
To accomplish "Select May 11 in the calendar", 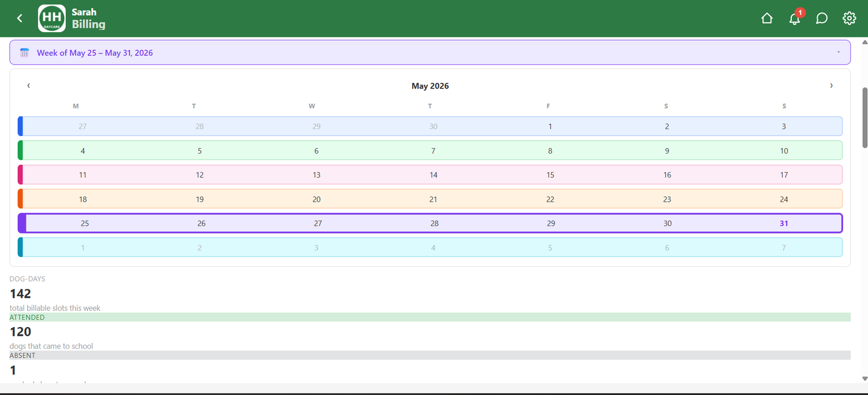I will click(82, 175).
